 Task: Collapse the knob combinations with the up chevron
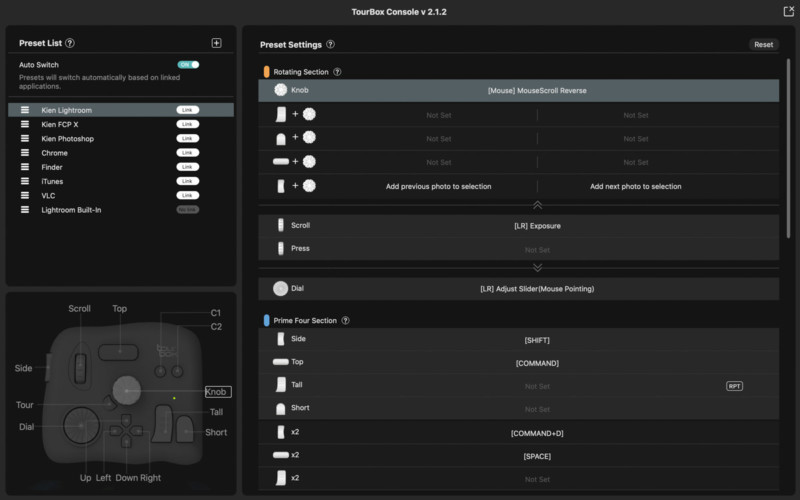[537, 205]
